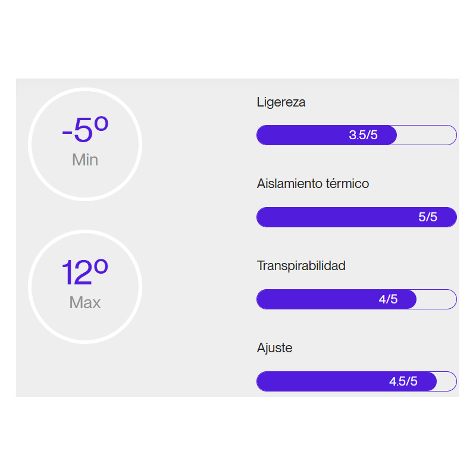This screenshot has width=476, height=476.
Task: Click the empty end of Transpirabilidad bar
Action: click(437, 299)
